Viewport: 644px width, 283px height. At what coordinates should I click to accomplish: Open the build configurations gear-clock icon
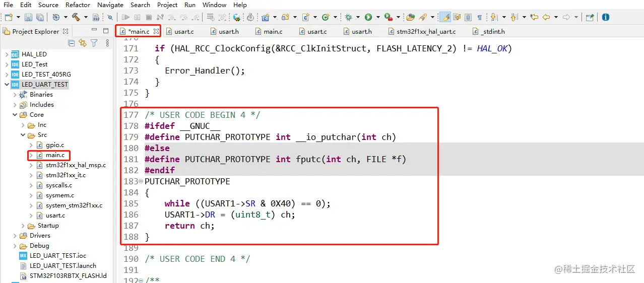tap(56, 17)
